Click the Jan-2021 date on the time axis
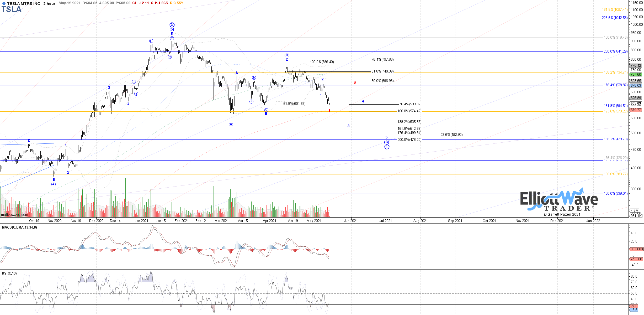Image resolution: width=644 pixels, height=315 pixels. tap(141, 221)
